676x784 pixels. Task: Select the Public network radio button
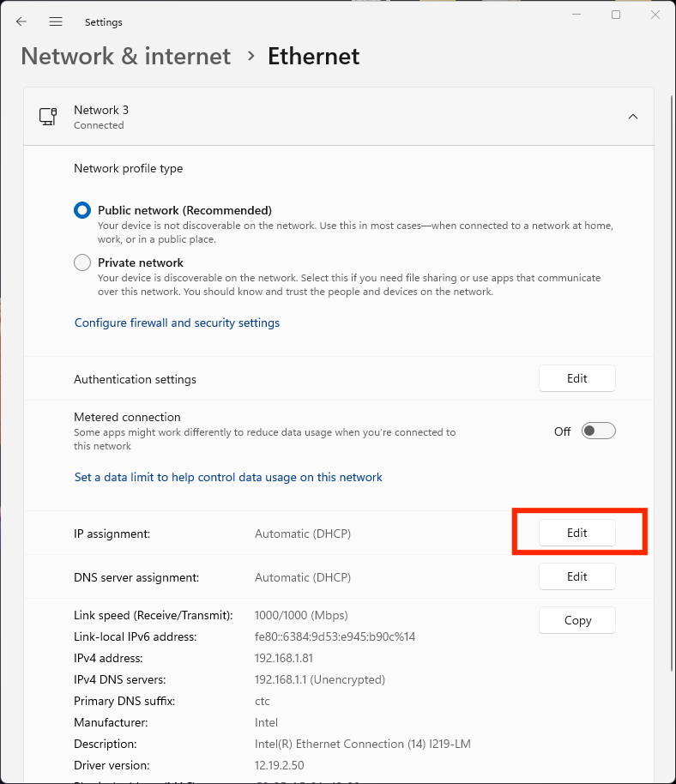point(82,210)
